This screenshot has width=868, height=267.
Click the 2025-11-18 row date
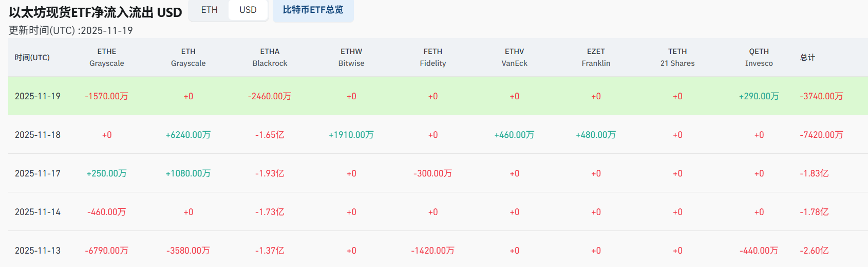coord(37,135)
